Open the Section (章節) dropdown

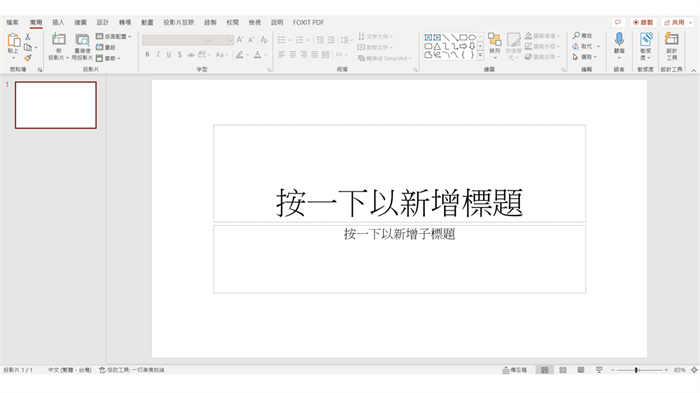pos(108,58)
